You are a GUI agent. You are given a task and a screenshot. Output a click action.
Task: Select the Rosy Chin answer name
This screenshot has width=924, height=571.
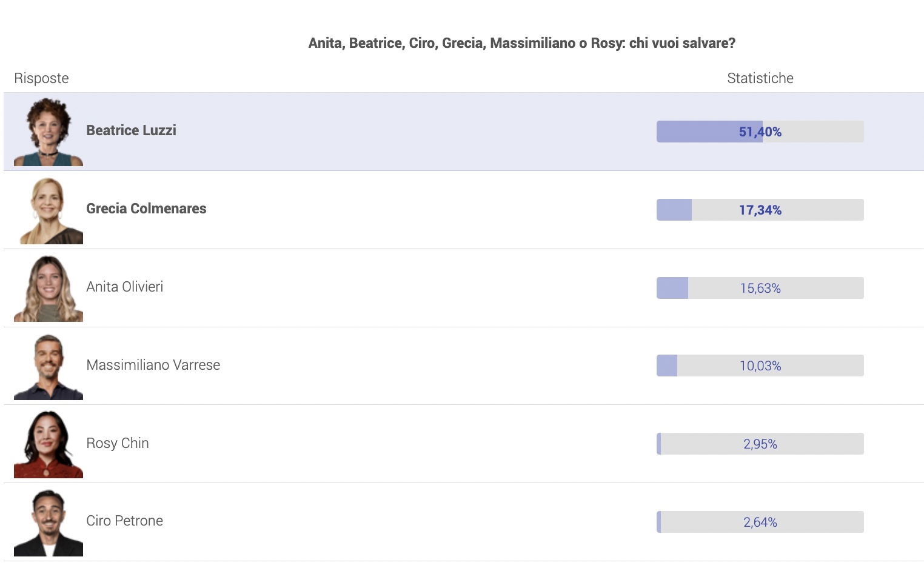(118, 443)
